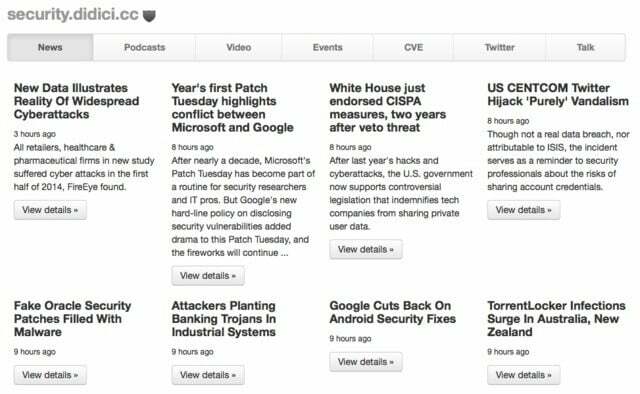640x394 pixels.
Task: View details for Google Android Security Fixes
Action: click(x=366, y=362)
